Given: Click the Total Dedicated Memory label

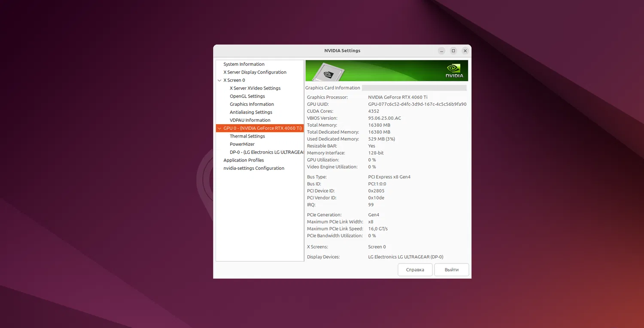Looking at the screenshot, I should [x=333, y=132].
